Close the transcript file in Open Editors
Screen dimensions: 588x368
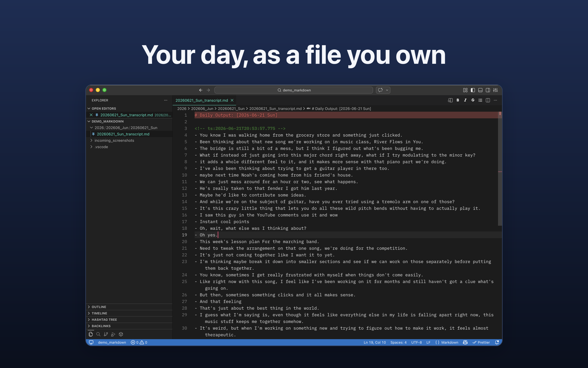click(x=91, y=115)
